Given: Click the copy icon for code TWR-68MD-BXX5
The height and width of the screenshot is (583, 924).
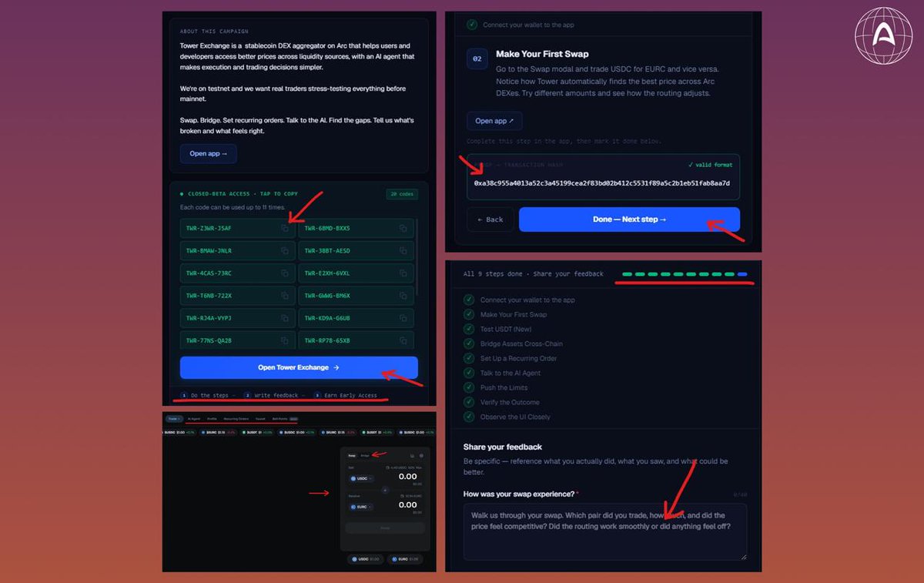Looking at the screenshot, I should click(403, 229).
